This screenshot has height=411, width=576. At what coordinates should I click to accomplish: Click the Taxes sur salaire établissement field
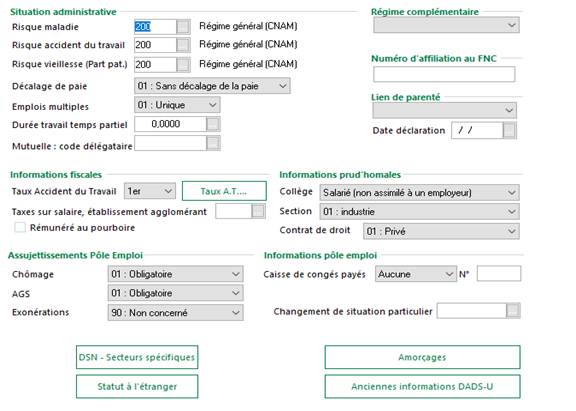click(x=234, y=211)
